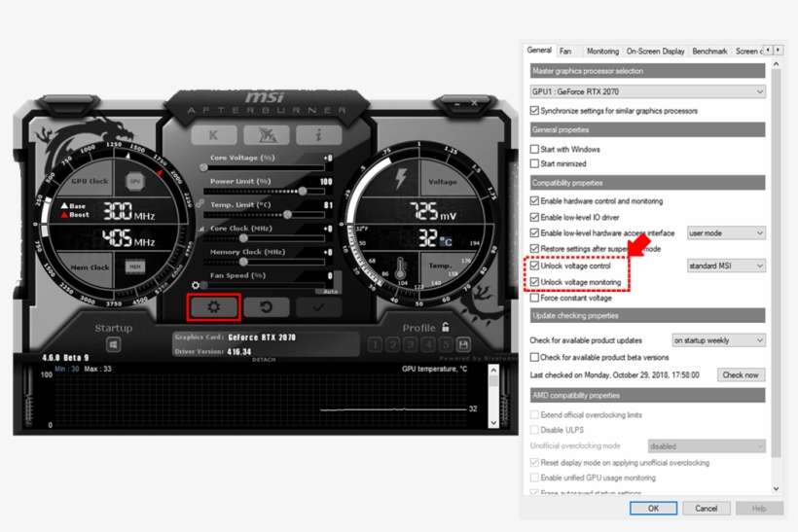This screenshot has height=532, width=798.
Task: Click the Detach label under the card info
Action: 264,360
